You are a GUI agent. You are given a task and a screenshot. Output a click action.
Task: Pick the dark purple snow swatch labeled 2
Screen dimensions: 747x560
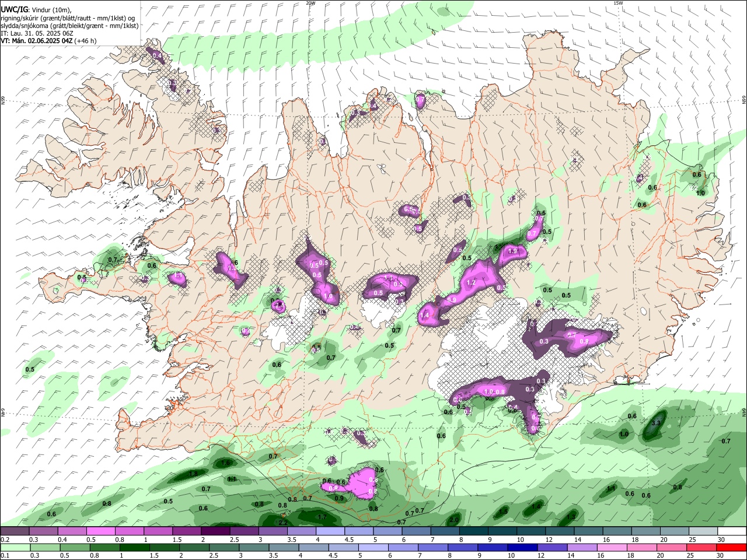(x=215, y=531)
